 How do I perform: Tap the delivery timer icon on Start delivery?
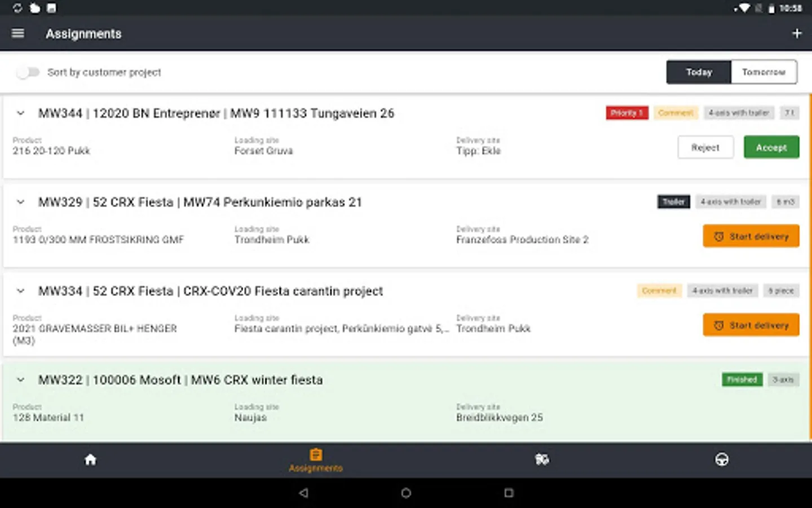(718, 236)
